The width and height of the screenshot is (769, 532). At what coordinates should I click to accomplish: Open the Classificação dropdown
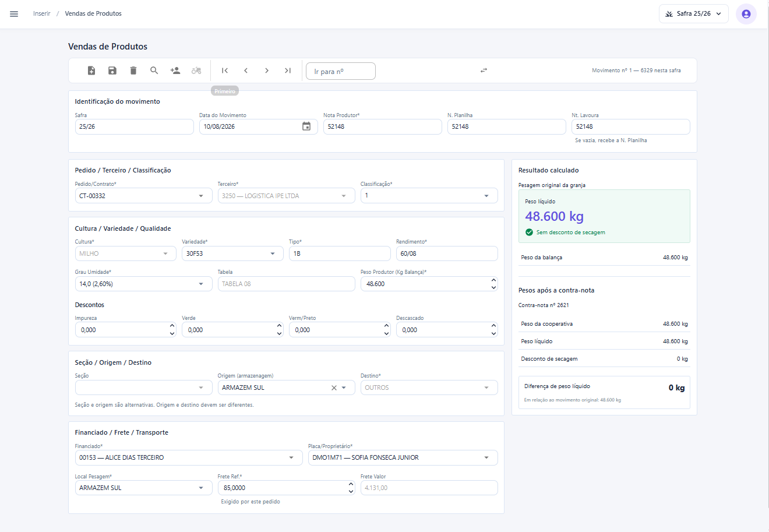point(486,196)
